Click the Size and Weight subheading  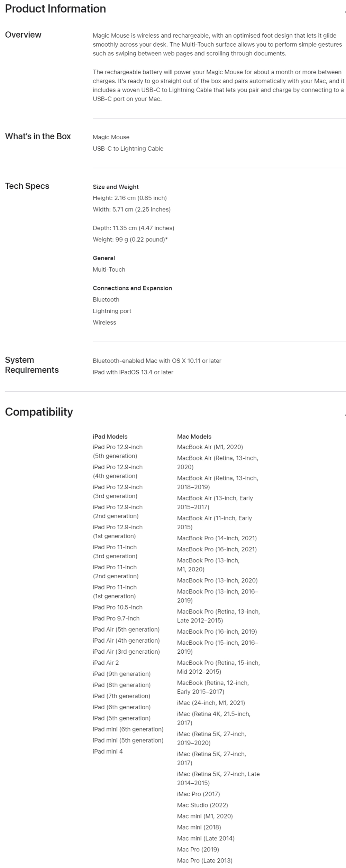[116, 187]
